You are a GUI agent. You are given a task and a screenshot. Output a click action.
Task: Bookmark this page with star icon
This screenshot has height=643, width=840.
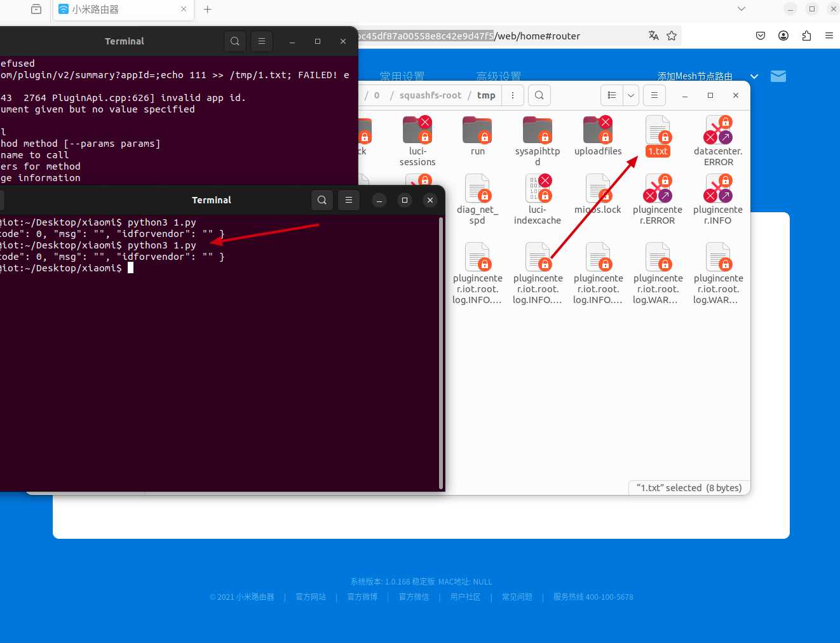pyautogui.click(x=672, y=36)
